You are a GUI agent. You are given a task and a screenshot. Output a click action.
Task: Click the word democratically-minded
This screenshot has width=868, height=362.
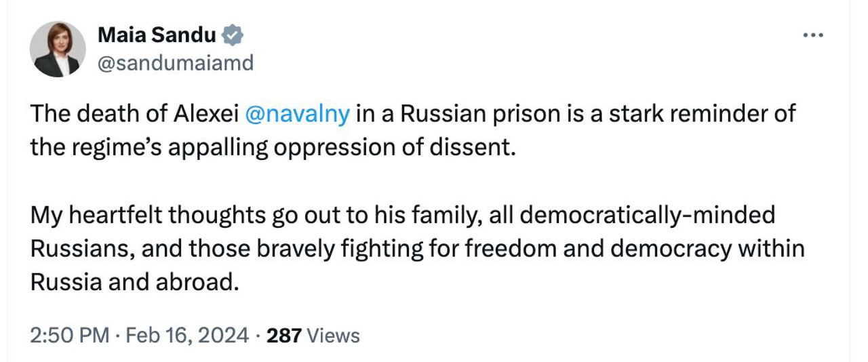pyautogui.click(x=647, y=215)
